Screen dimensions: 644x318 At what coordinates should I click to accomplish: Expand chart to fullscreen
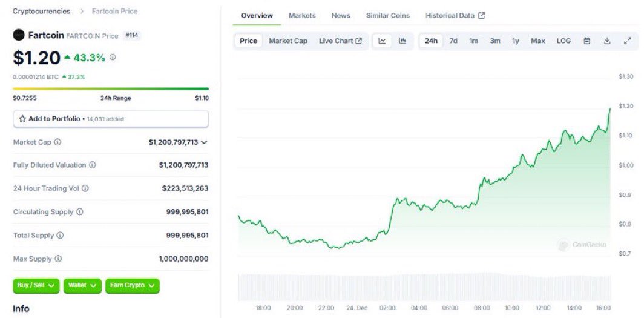[627, 41]
